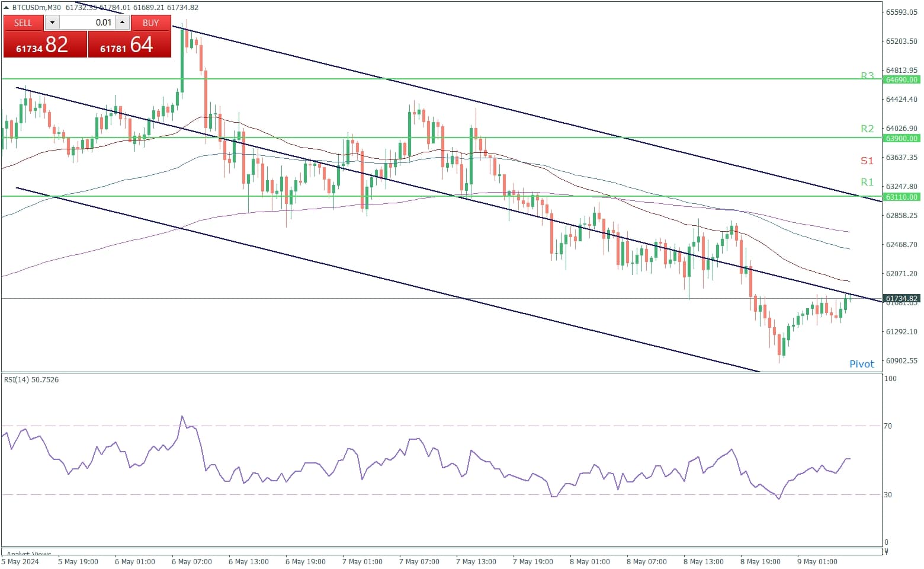Click the 63900.00 green price tag

[x=901, y=138]
